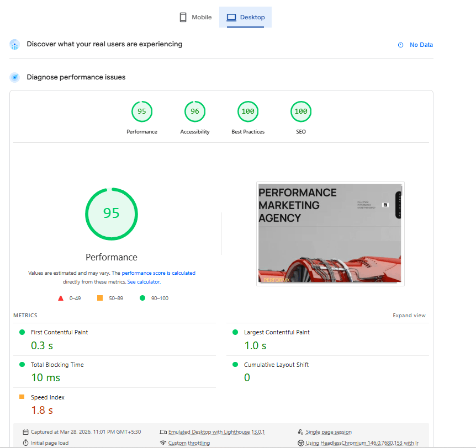Click Expand view above the metrics
476x448 pixels.
point(409,315)
